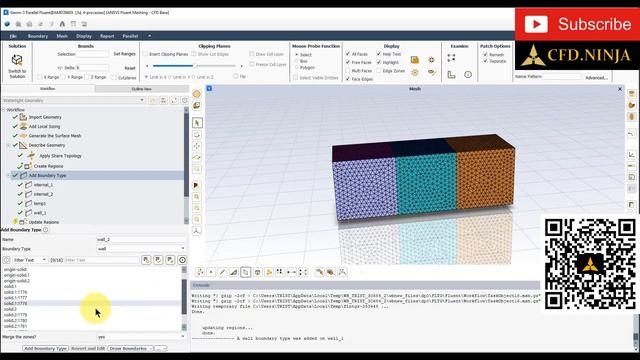Toggle the Remesh patch option
The image size is (640, 360).
click(x=486, y=55)
